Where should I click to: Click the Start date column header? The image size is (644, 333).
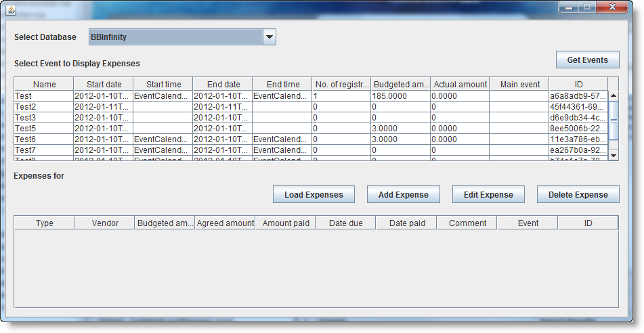pyautogui.click(x=104, y=84)
